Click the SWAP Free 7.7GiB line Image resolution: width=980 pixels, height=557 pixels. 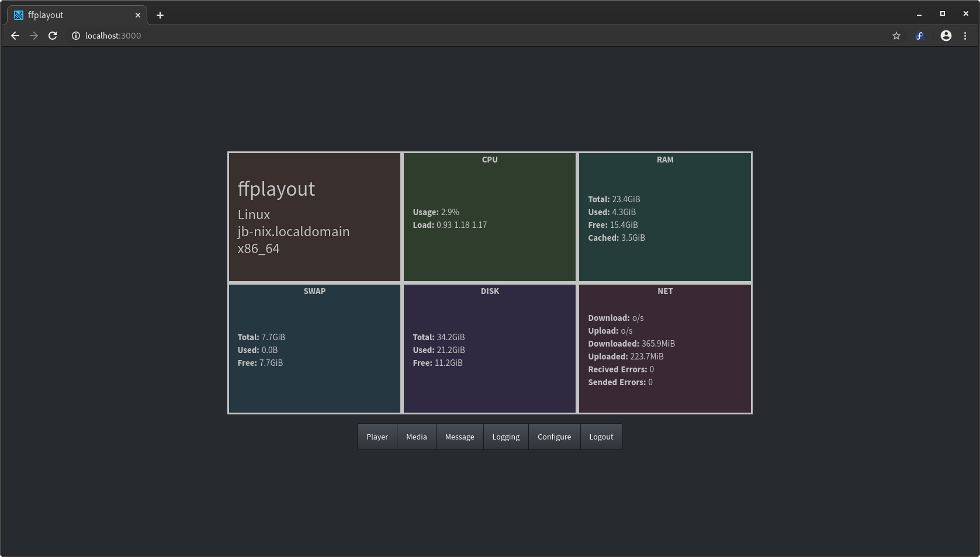tap(260, 363)
